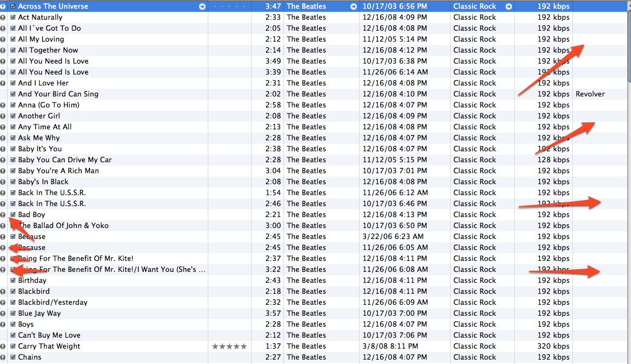Set rating dots for Across The Universe
Image resolution: width=631 pixels, height=364 pixels.
(229, 7)
